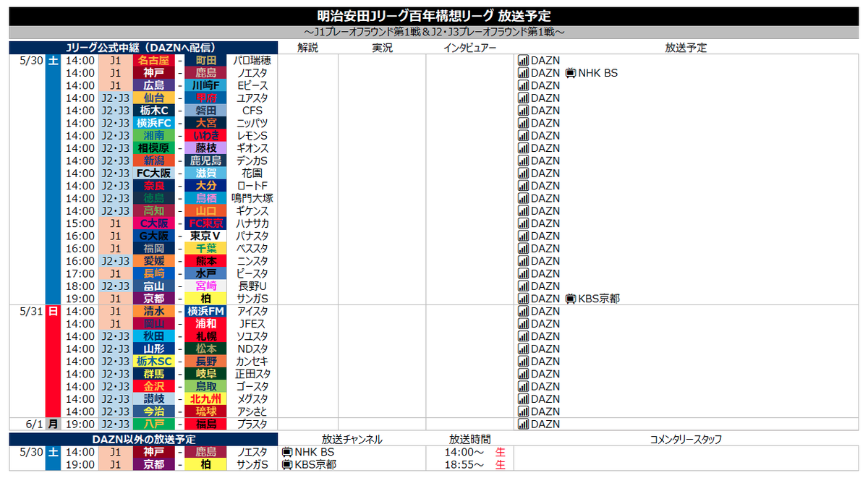The image size is (868, 478).
Task: Select the 鹿児島 team cell
Action: pyautogui.click(x=205, y=161)
